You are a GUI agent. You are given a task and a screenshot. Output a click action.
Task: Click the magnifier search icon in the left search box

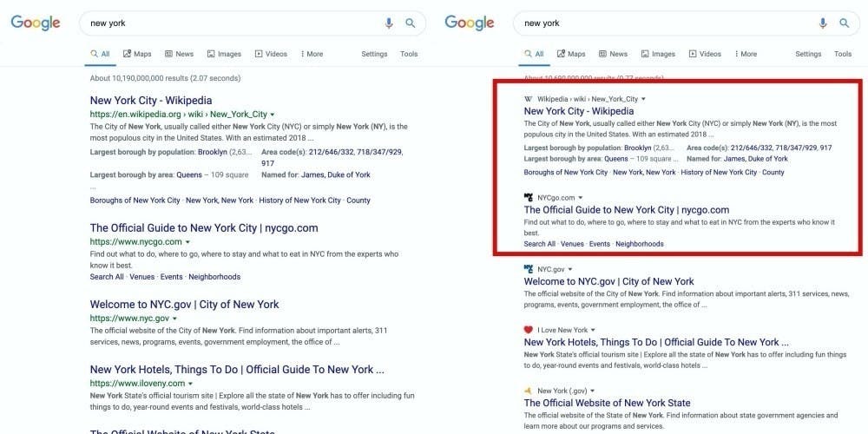(x=411, y=23)
